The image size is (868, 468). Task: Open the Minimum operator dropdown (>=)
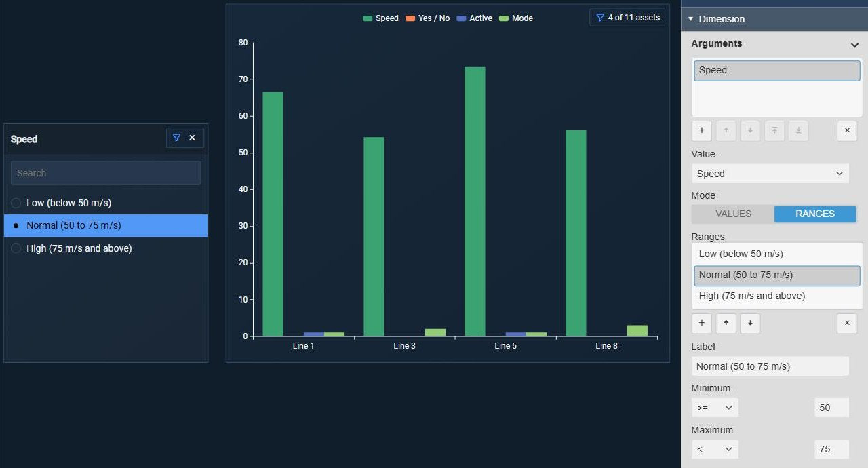(715, 408)
